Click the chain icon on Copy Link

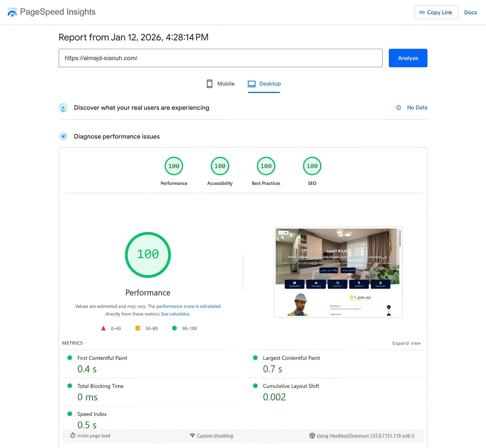click(422, 12)
